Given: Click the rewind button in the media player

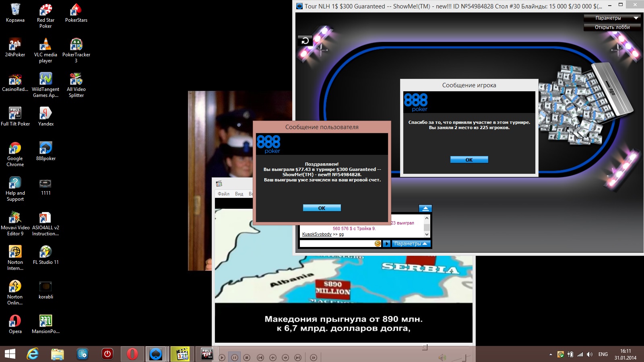Looking at the screenshot, I should (273, 358).
